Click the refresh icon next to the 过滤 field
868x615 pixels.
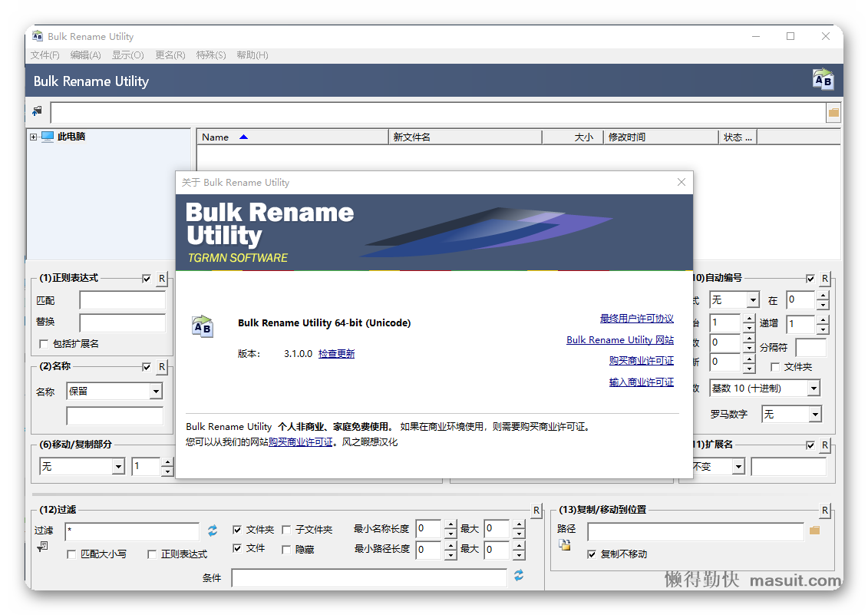coord(213,531)
